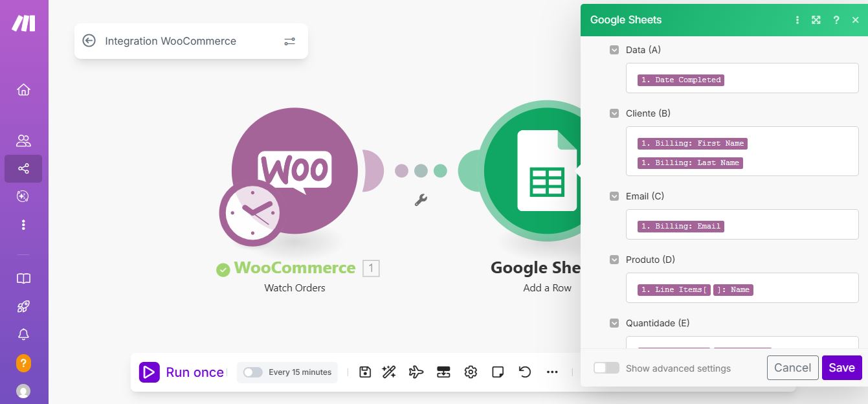Open help for the Google Sheets panel

click(836, 20)
